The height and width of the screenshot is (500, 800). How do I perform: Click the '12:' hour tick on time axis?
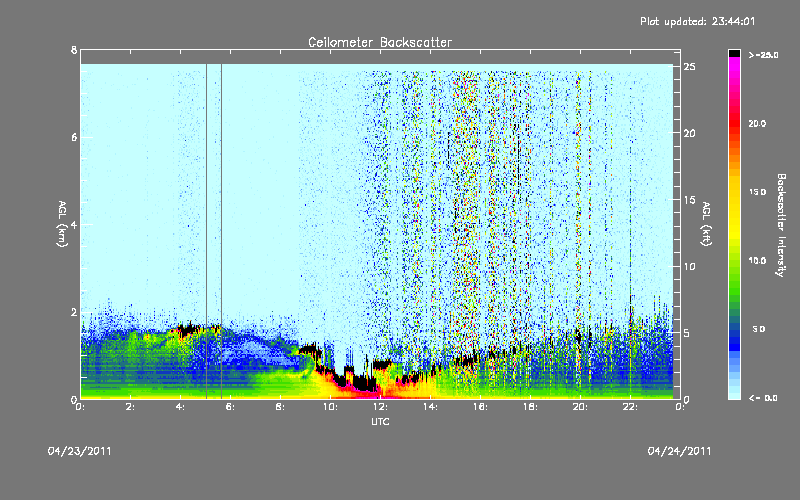coord(380,407)
